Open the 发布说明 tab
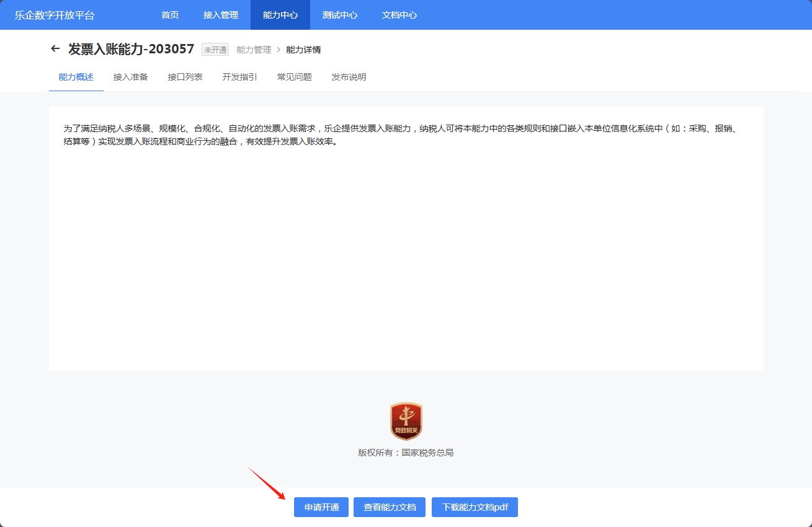812x527 pixels. tap(349, 77)
